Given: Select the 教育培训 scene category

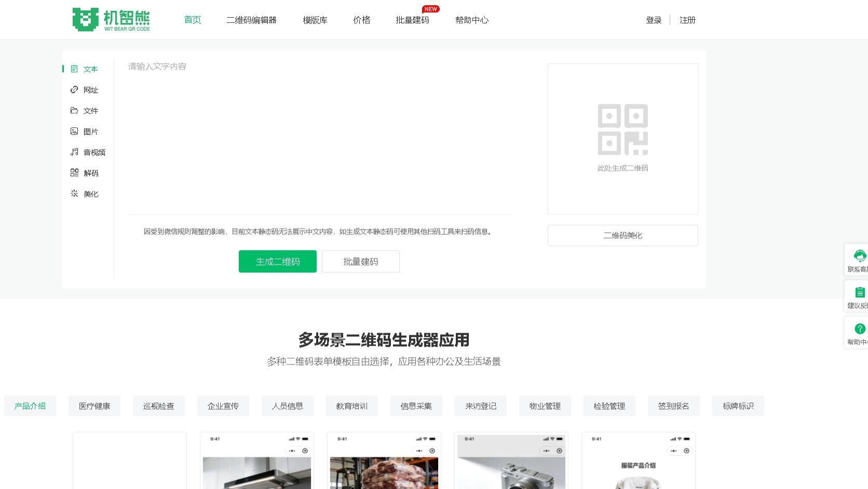Looking at the screenshot, I should pos(352,406).
